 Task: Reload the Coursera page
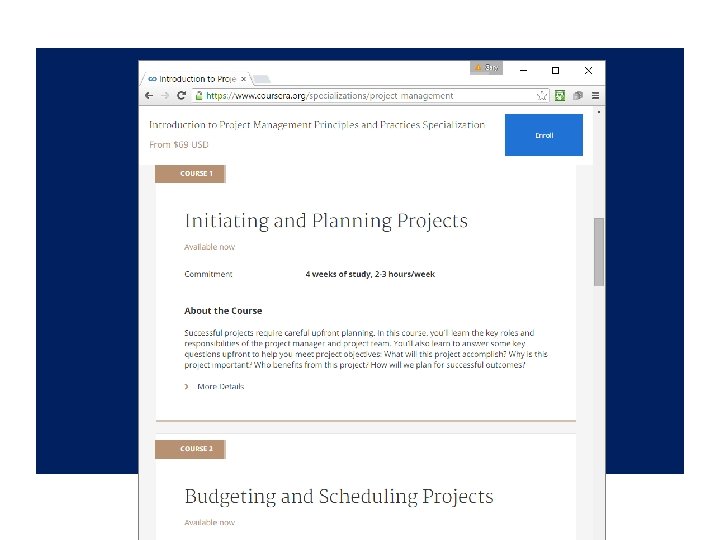181,96
